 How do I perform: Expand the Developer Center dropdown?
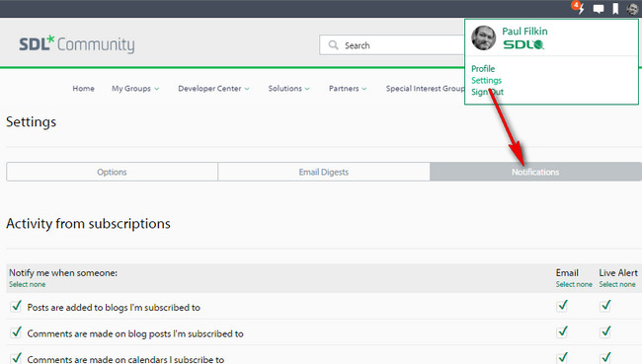point(213,89)
